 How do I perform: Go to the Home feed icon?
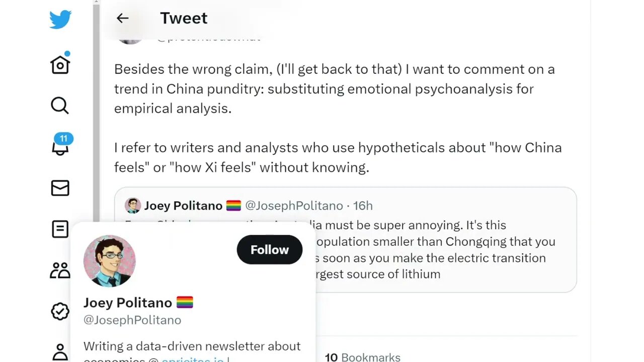[x=60, y=64]
